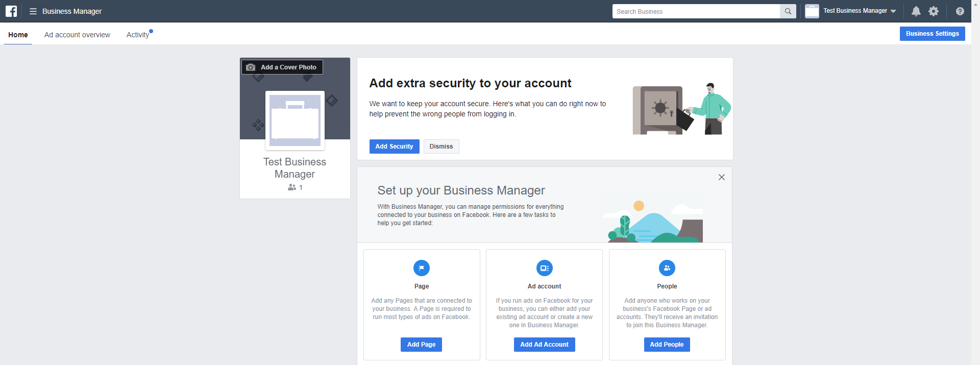
Task: Click the help question mark icon
Action: click(x=960, y=11)
